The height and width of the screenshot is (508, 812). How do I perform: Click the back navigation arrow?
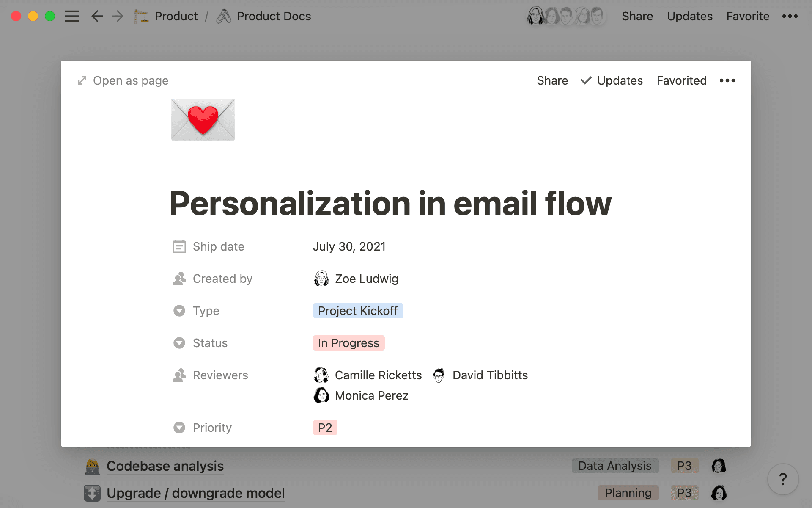(96, 16)
